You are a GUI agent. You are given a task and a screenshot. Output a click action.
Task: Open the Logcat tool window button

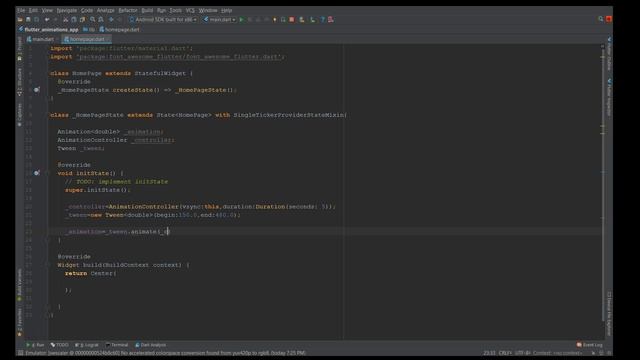(87, 345)
